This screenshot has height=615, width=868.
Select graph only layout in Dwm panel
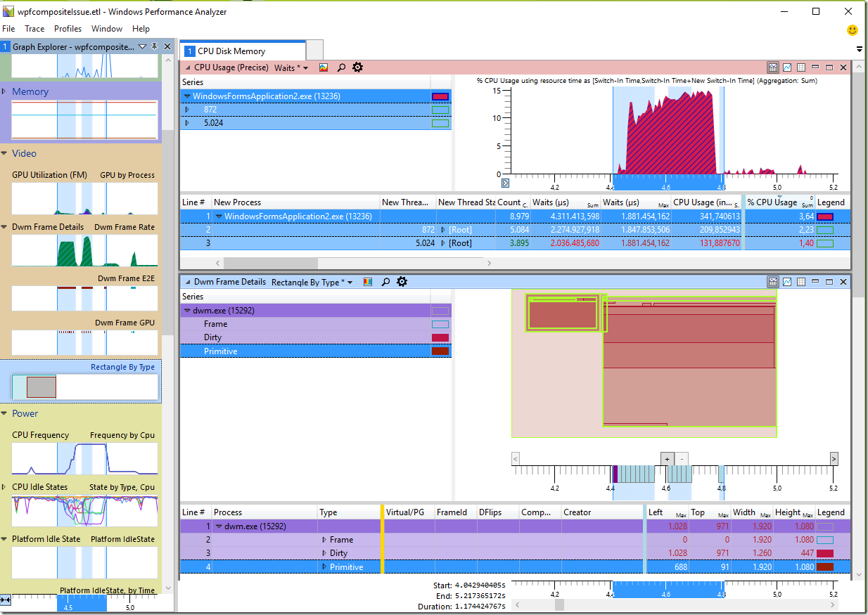click(787, 282)
